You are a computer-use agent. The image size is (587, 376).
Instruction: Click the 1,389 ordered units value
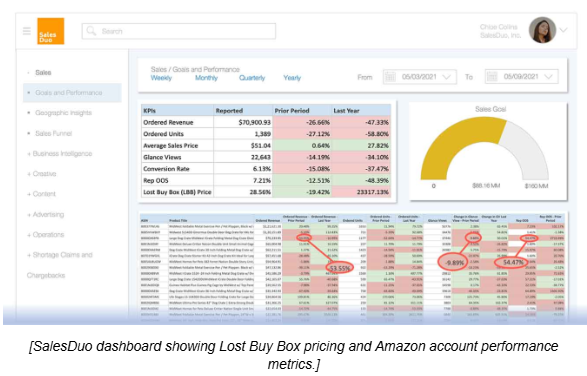[x=263, y=134]
